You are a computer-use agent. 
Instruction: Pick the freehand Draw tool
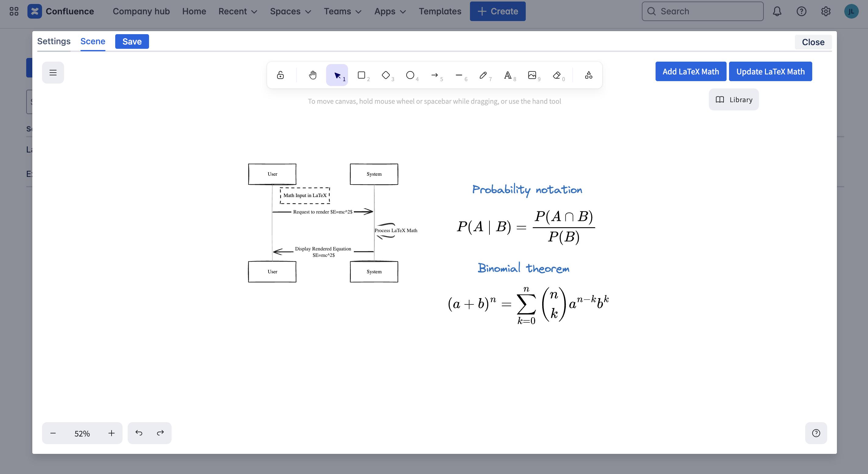coord(484,75)
